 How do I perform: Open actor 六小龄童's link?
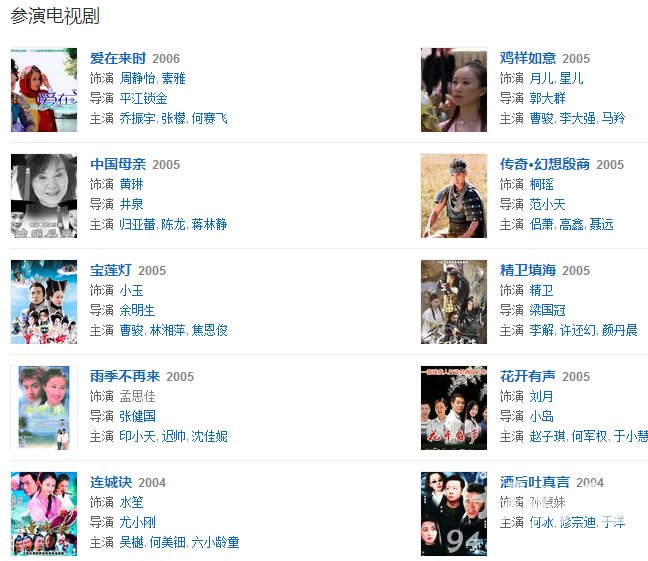click(215, 542)
